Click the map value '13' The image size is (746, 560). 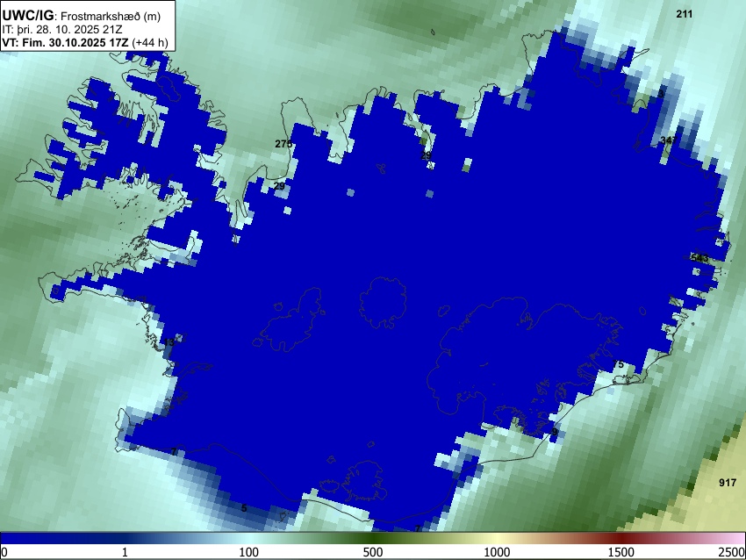click(169, 342)
